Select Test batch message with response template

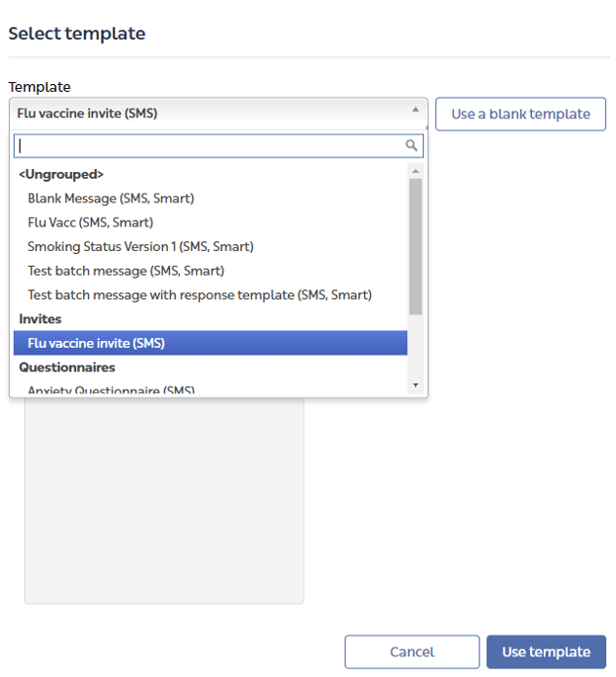pos(199,295)
